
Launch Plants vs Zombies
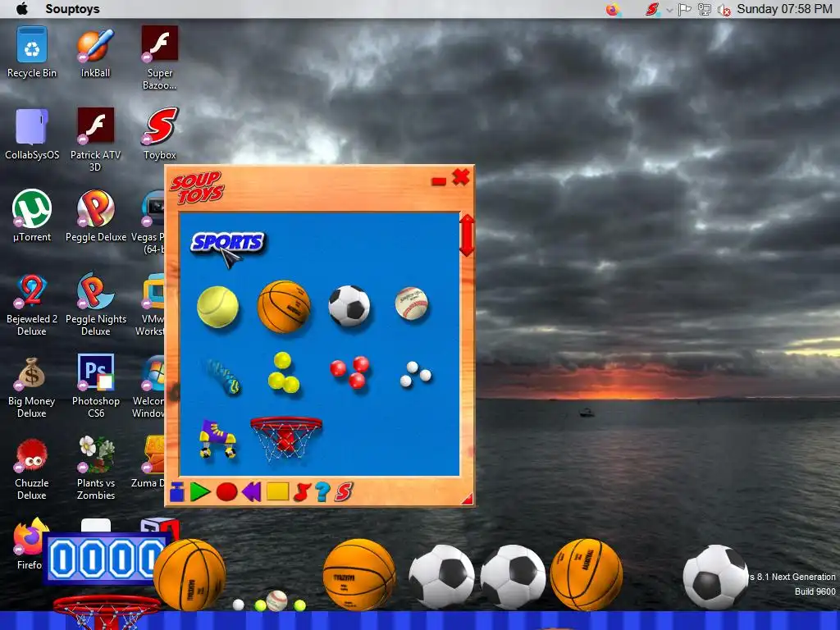click(x=95, y=468)
